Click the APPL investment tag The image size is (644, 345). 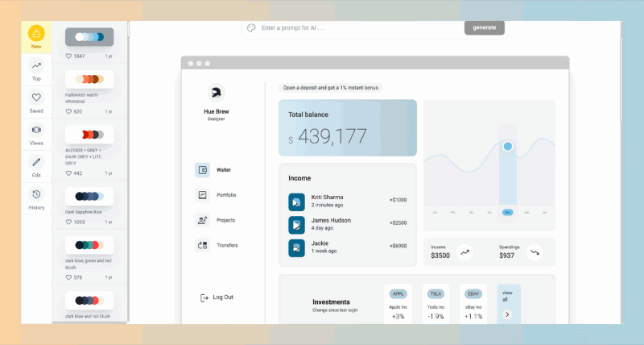click(398, 294)
